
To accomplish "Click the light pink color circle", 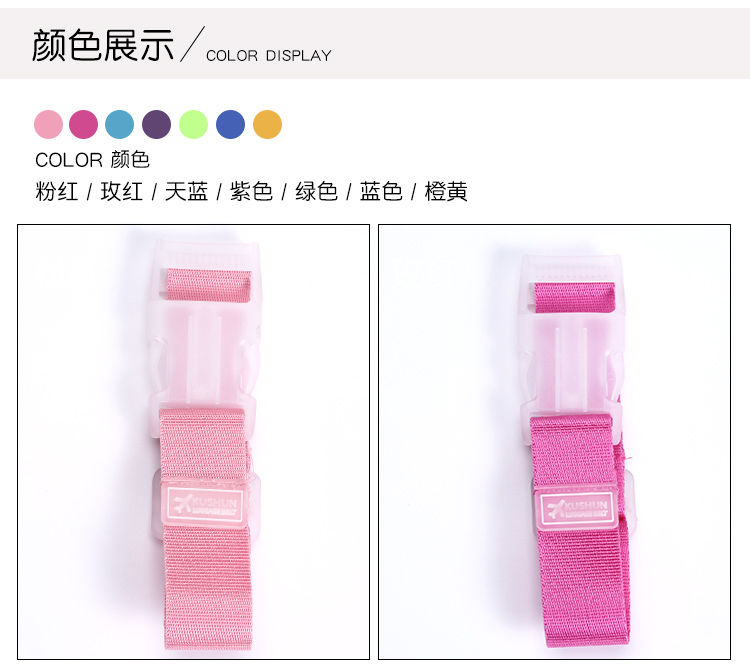I will click(x=48, y=124).
